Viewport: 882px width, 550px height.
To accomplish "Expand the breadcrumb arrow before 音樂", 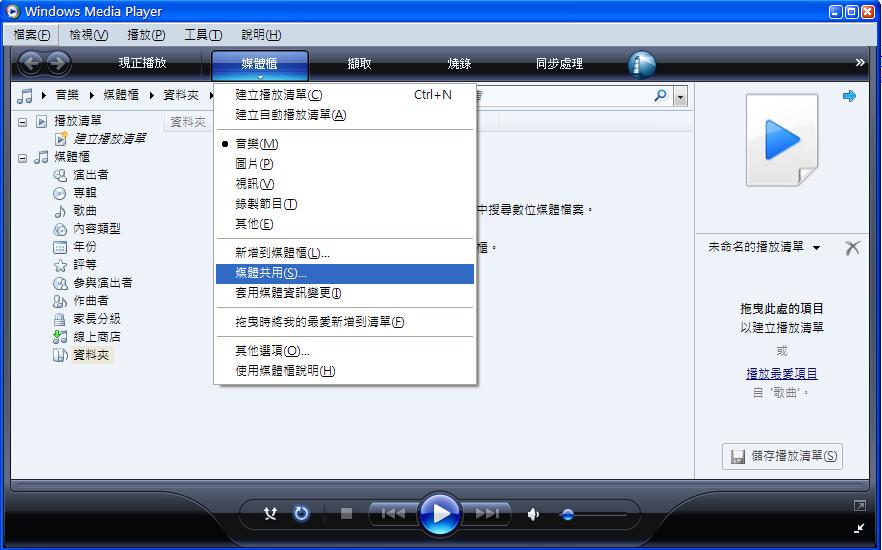I will [x=44, y=96].
